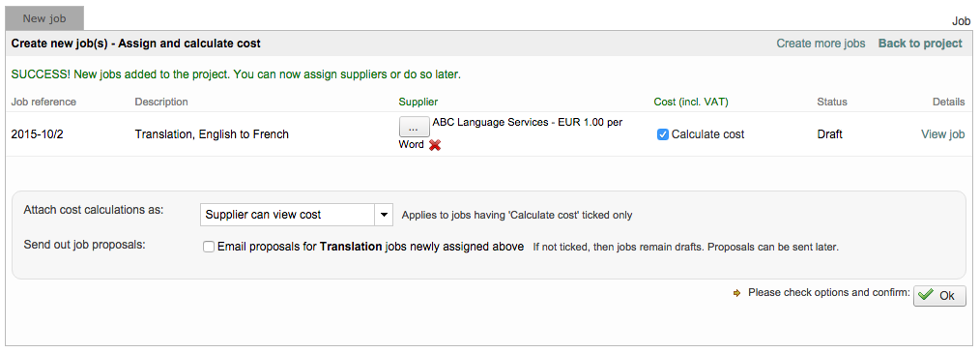Click Translation, English to French description

click(x=212, y=134)
